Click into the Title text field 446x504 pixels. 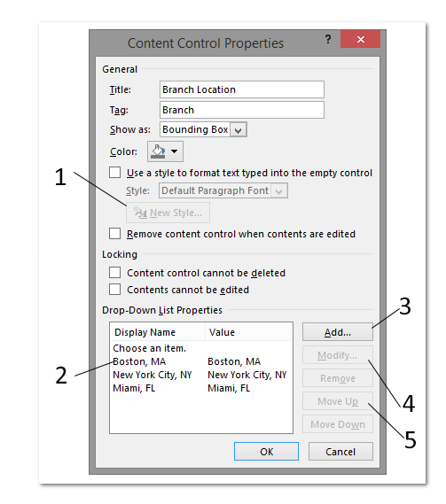coord(242,89)
